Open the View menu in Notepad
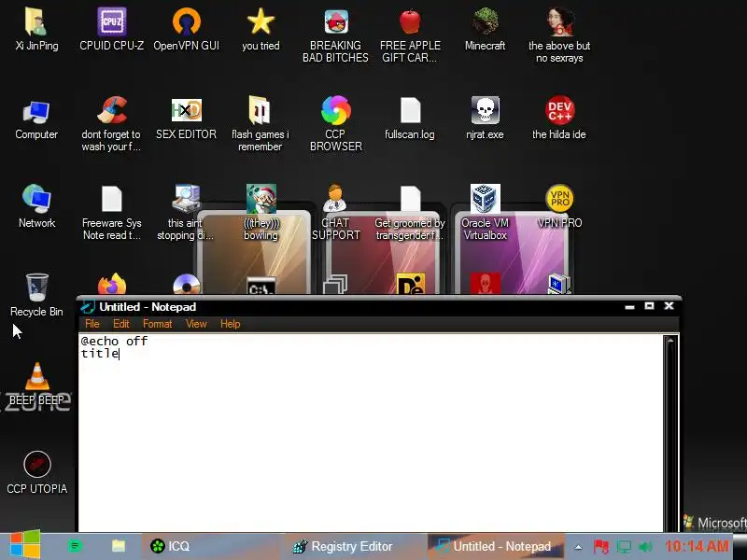Viewport: 747px width, 560px height. click(196, 324)
